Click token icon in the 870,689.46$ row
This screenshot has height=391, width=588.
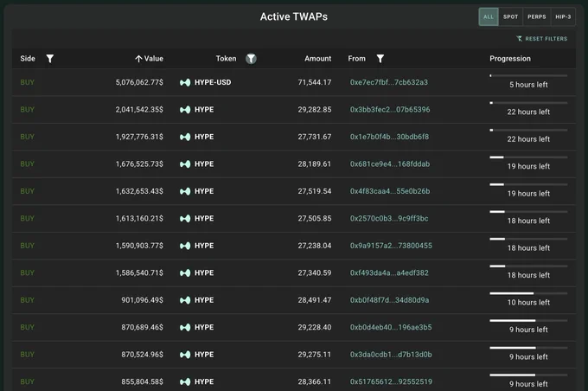[185, 327]
